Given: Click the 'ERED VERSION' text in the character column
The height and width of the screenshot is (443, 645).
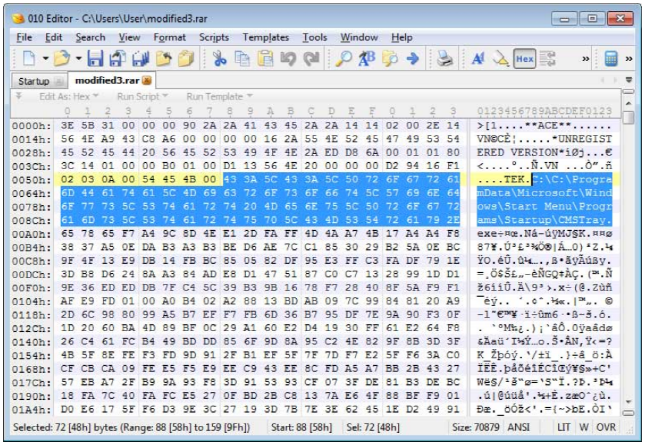Looking at the screenshot, I should click(x=517, y=153).
